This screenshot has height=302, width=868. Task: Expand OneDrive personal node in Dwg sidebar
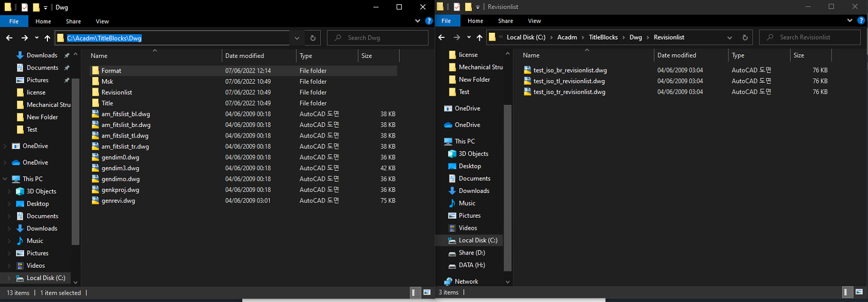5,162
